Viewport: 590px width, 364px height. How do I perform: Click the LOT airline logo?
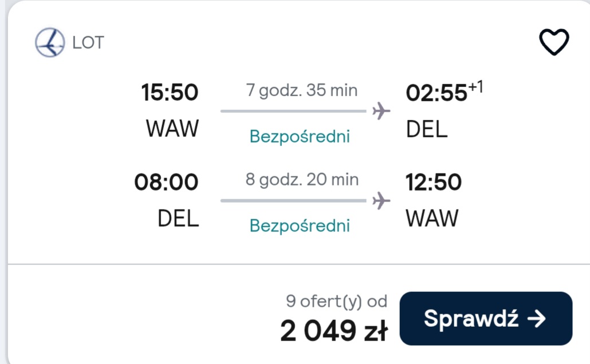50,42
